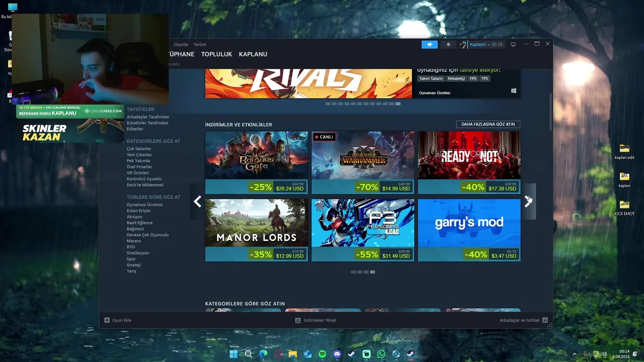Open kaplan edit desktop folder

click(624, 152)
